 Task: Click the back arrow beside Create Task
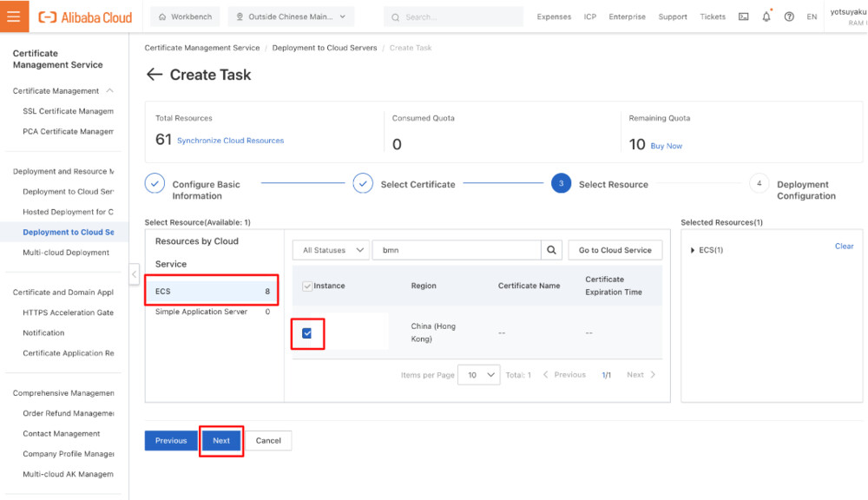pyautogui.click(x=155, y=75)
